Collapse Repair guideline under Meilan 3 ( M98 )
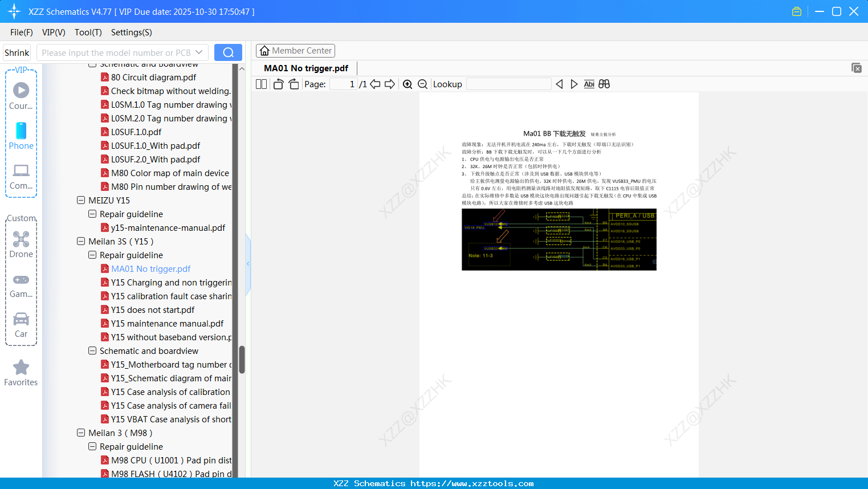868x489 pixels. 92,446
